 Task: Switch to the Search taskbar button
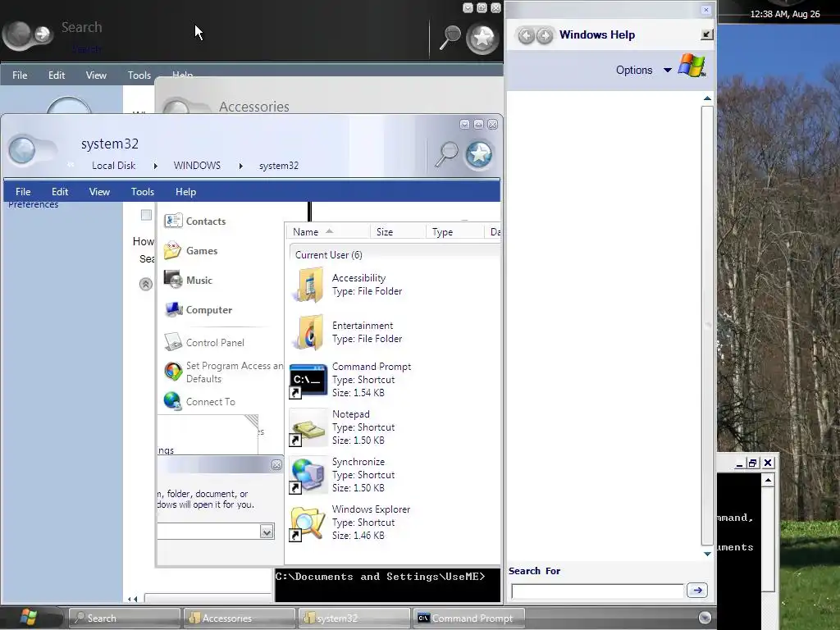(125, 619)
